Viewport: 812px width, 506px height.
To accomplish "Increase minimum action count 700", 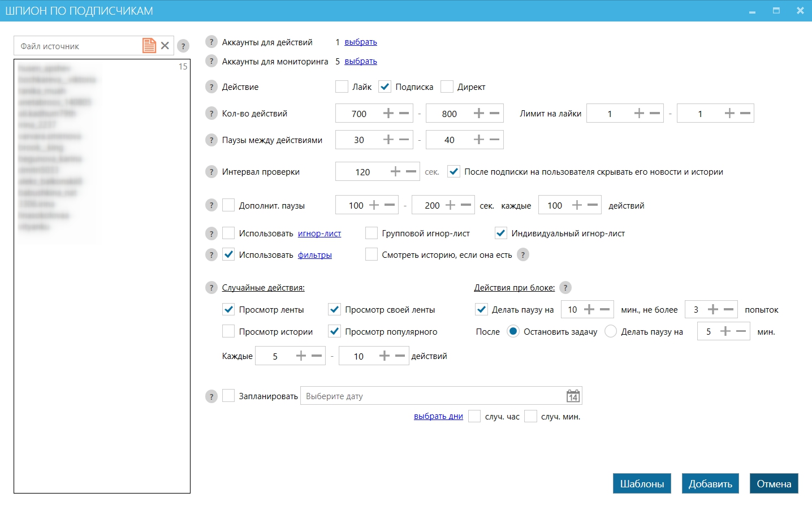I will (x=388, y=113).
